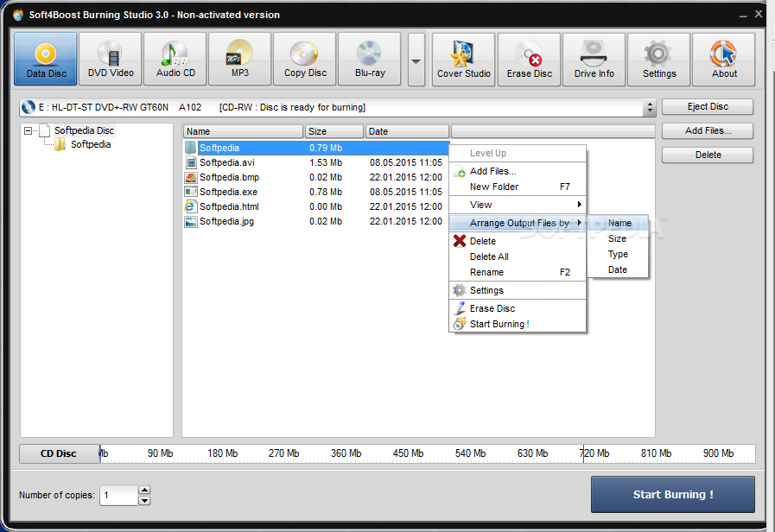Arrange files by Type
This screenshot has height=532, width=775.
pyautogui.click(x=618, y=254)
